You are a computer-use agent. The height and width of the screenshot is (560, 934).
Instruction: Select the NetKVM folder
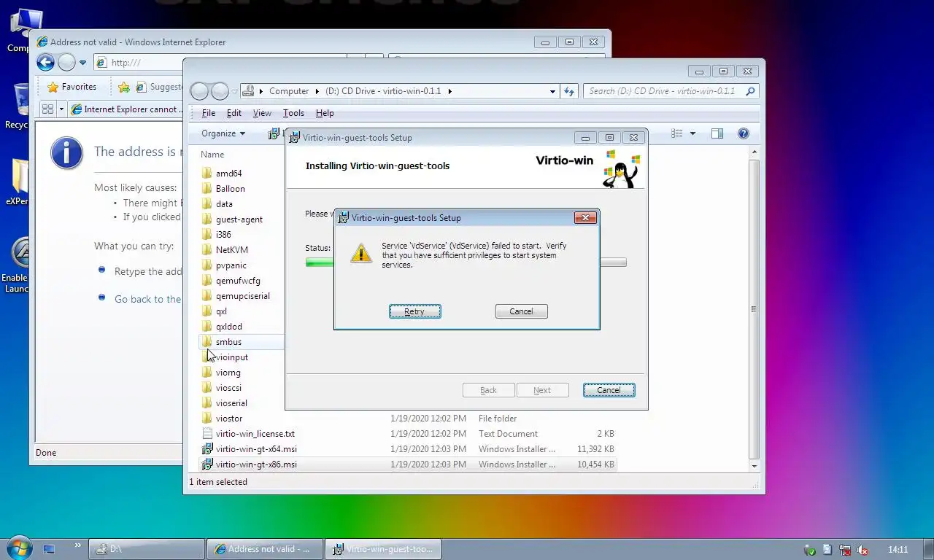pyautogui.click(x=231, y=250)
